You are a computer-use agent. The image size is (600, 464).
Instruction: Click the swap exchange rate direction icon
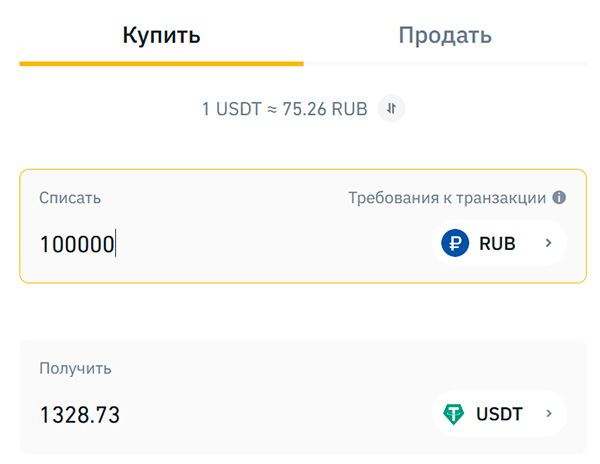coord(391,108)
